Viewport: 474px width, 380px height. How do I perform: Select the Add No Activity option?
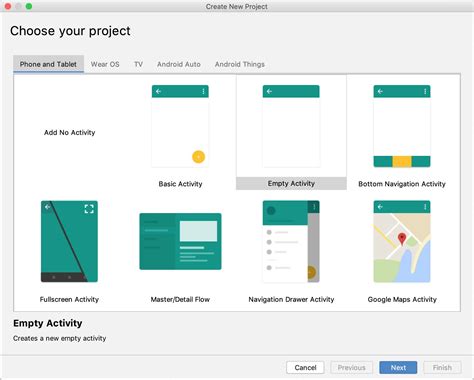click(x=70, y=133)
